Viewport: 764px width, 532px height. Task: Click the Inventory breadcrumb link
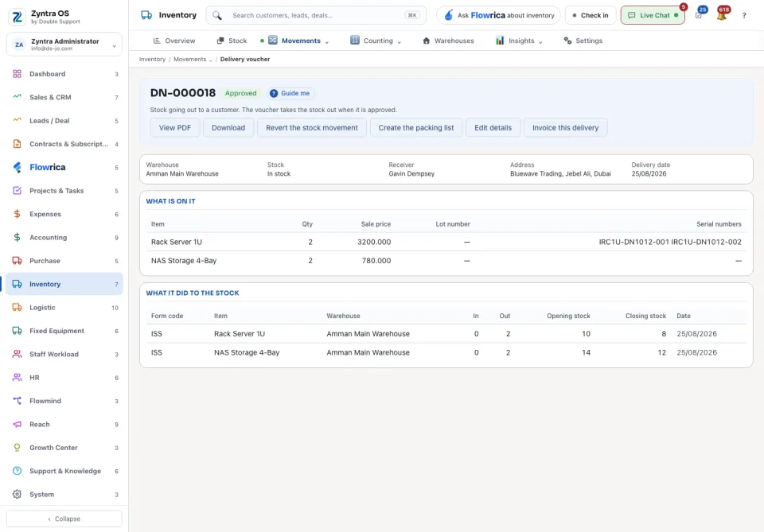tap(153, 60)
